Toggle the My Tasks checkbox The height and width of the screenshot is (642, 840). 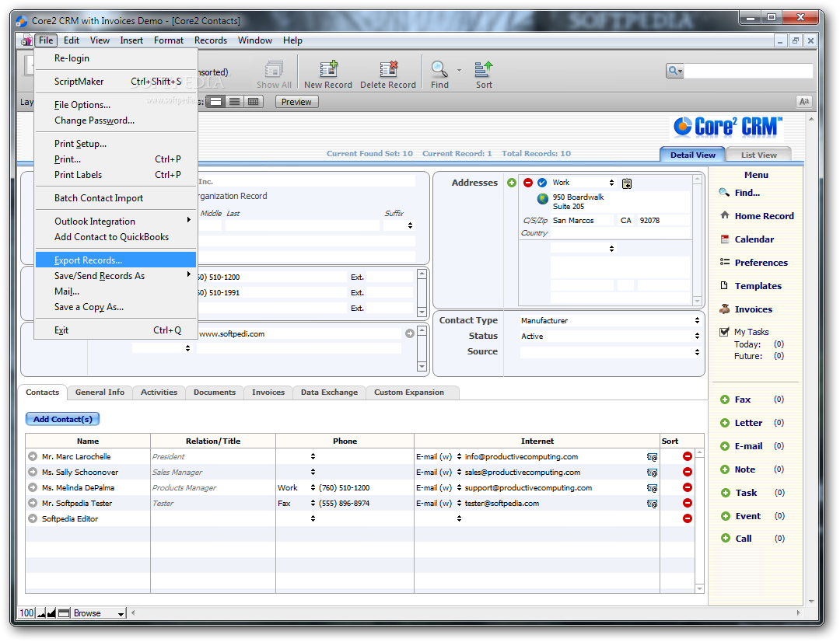click(x=724, y=332)
